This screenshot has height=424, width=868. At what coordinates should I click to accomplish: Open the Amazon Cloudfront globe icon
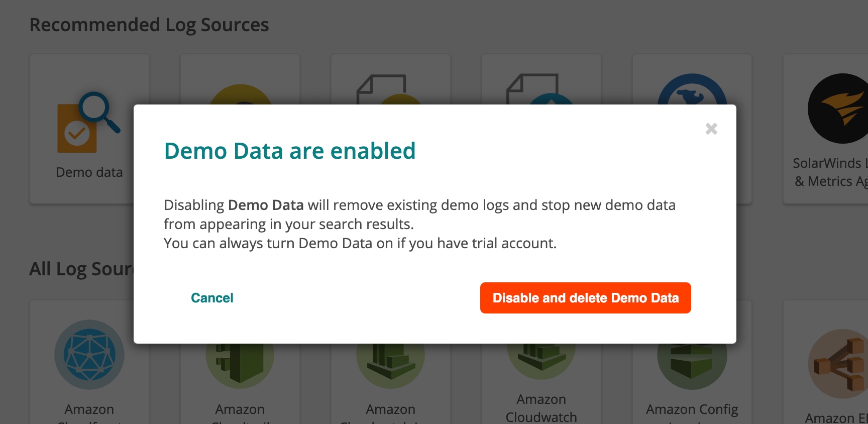[x=89, y=355]
